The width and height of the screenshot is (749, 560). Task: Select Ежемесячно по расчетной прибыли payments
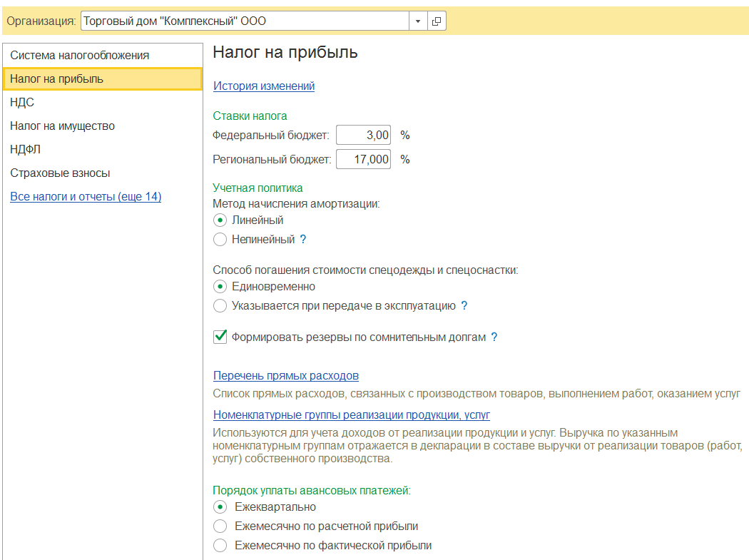coord(220,526)
